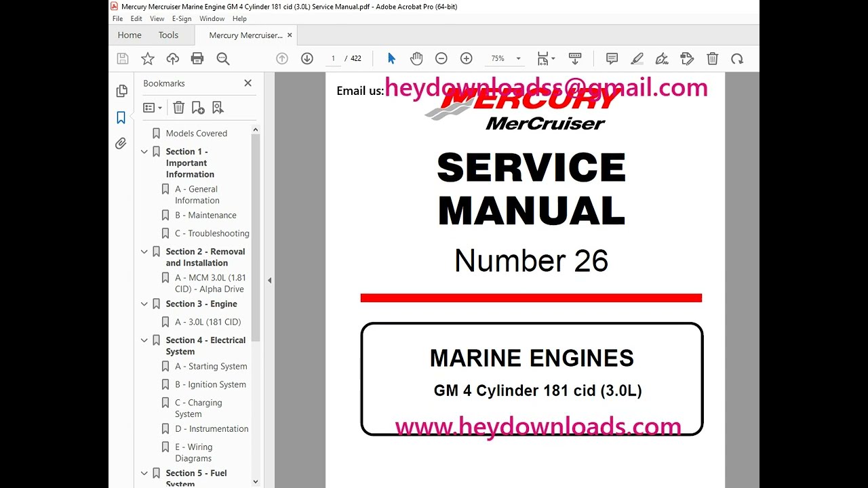Add document to starred with star icon
The width and height of the screenshot is (868, 488).
coord(147,59)
